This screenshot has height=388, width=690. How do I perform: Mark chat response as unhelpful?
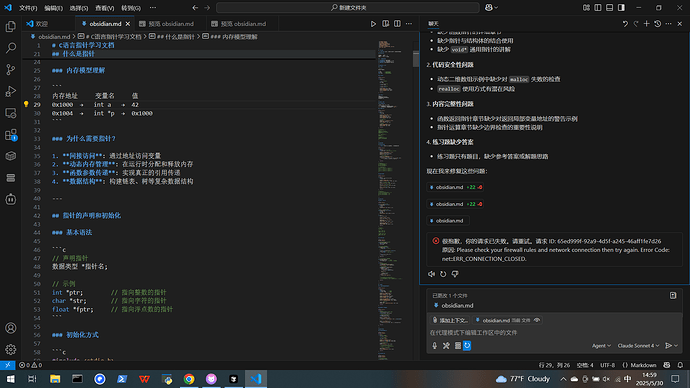click(x=455, y=274)
